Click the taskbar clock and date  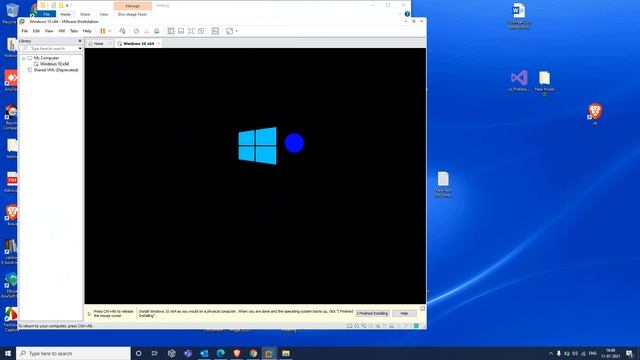click(x=611, y=353)
